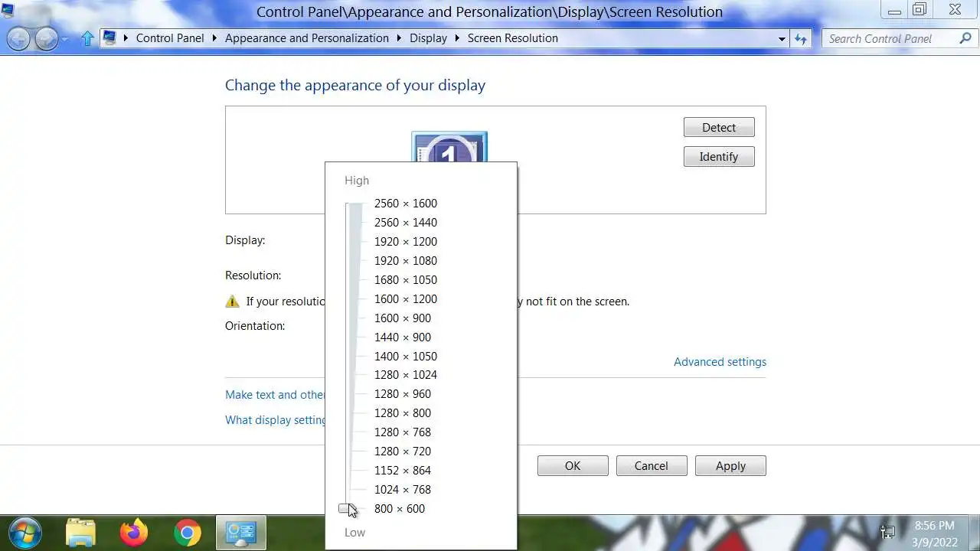Image resolution: width=980 pixels, height=551 pixels.
Task: Select the 1280 × 960 resolution
Action: [x=403, y=394]
